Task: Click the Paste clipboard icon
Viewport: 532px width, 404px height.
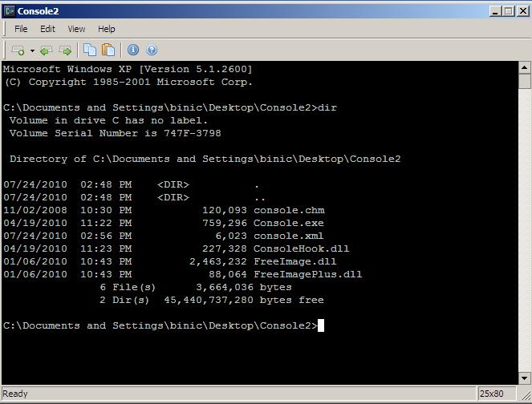Action: tap(108, 50)
